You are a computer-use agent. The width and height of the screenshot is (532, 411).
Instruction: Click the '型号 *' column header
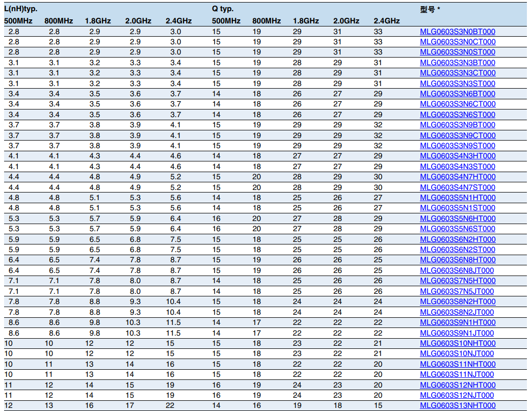[430, 10]
